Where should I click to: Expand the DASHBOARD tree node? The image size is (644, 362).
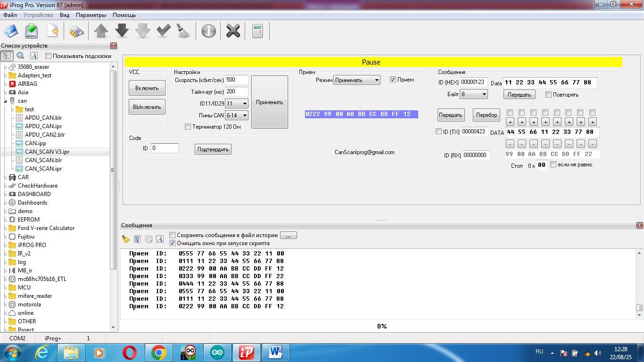coord(5,194)
